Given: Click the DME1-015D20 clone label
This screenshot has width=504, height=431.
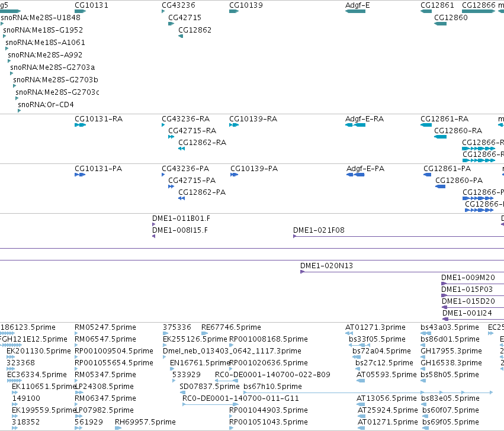Looking at the screenshot, I should [x=468, y=301].
